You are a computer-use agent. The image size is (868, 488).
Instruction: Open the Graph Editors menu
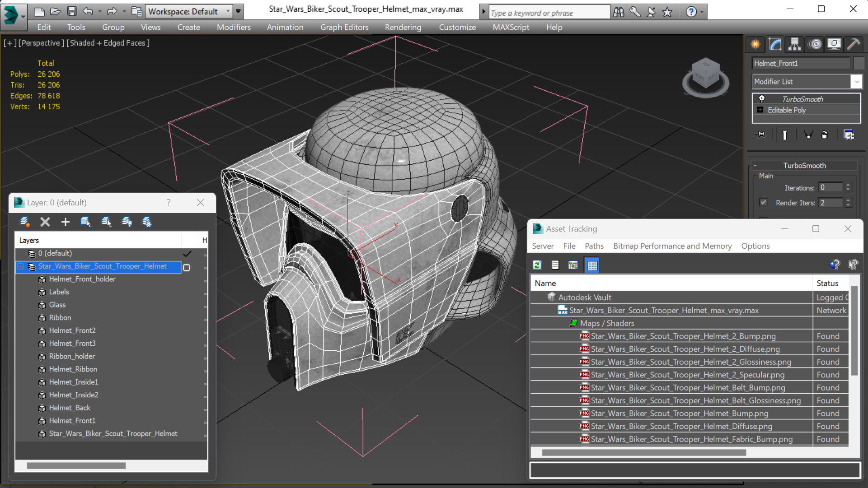point(344,27)
